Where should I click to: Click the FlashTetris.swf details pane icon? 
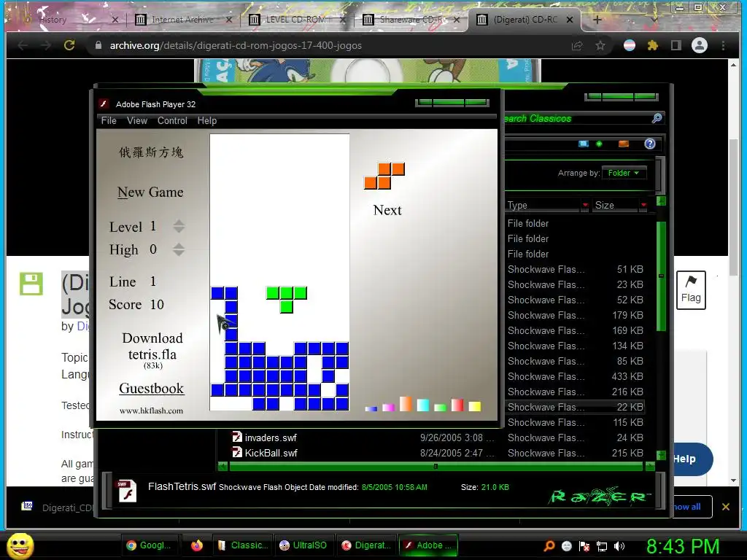127,491
